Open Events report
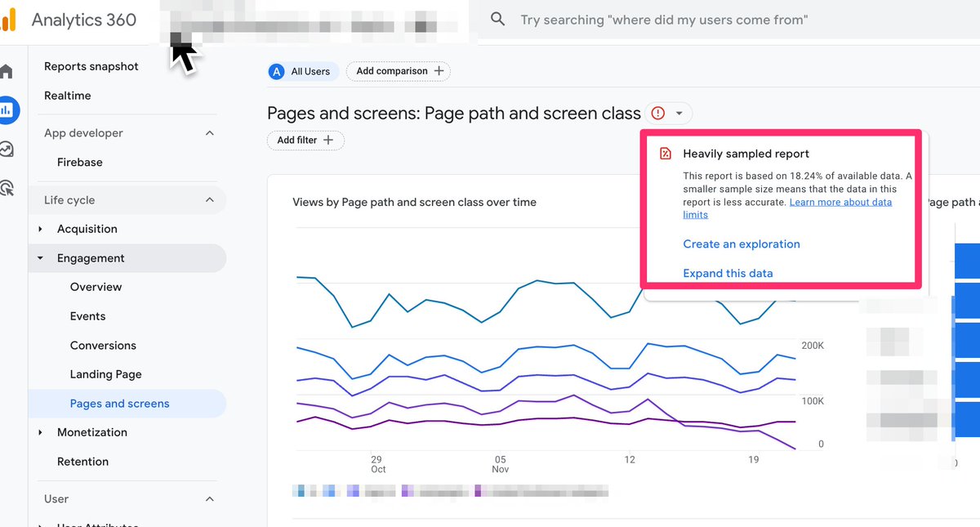The height and width of the screenshot is (527, 980). pyautogui.click(x=87, y=316)
